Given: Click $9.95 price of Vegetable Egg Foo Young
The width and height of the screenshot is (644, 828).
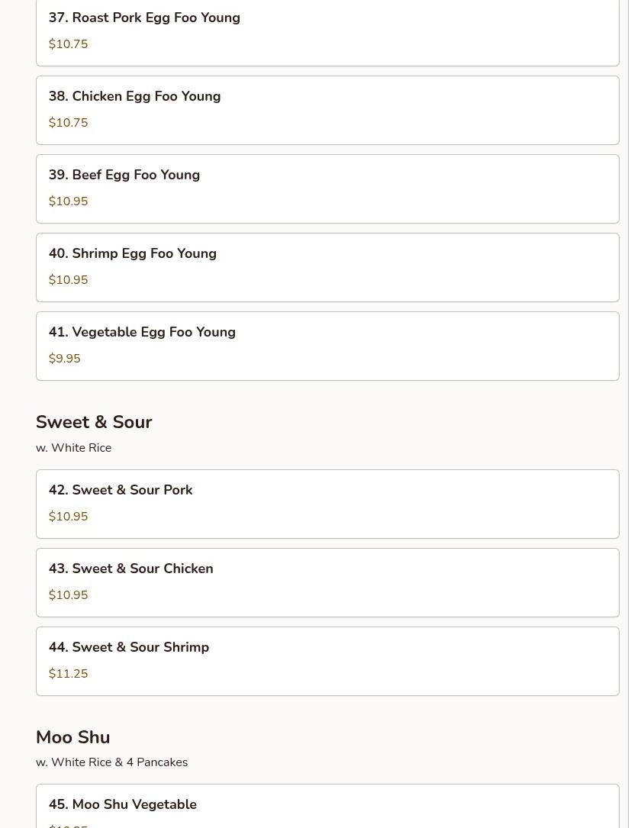Looking at the screenshot, I should 65,359.
